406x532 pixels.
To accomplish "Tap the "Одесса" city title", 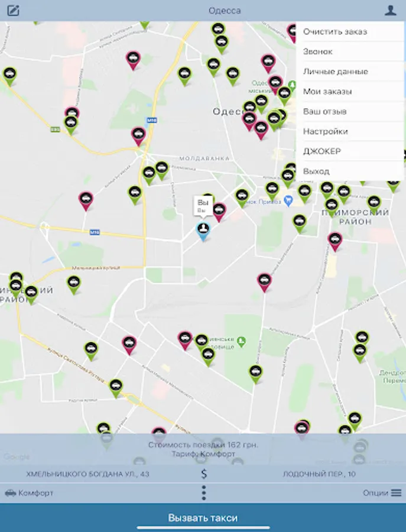I will pyautogui.click(x=225, y=11).
